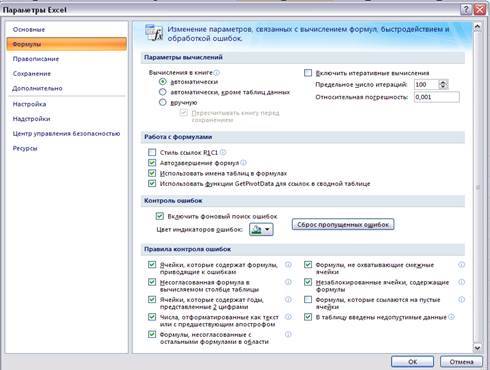Open the Правописание category
490x370 pixels.
[x=36, y=59]
